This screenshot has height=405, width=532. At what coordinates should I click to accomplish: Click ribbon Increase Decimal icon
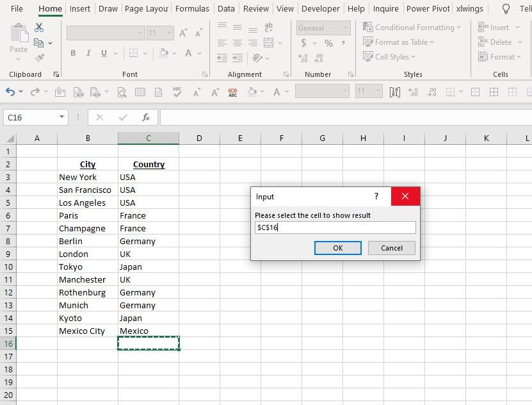click(303, 58)
